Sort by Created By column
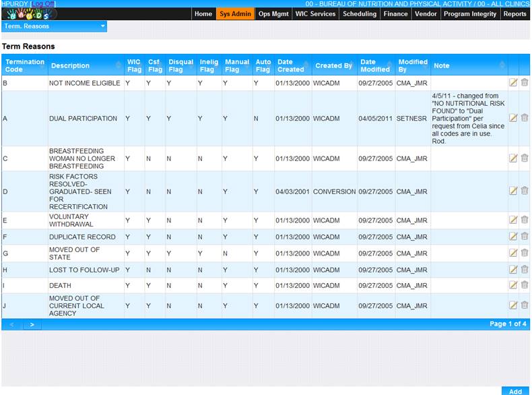This screenshot has height=395, width=532. coord(334,65)
